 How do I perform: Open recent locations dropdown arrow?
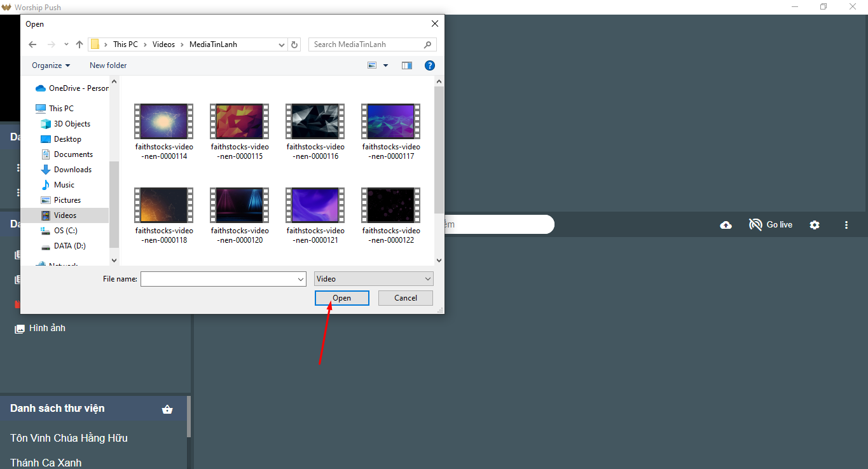click(66, 44)
